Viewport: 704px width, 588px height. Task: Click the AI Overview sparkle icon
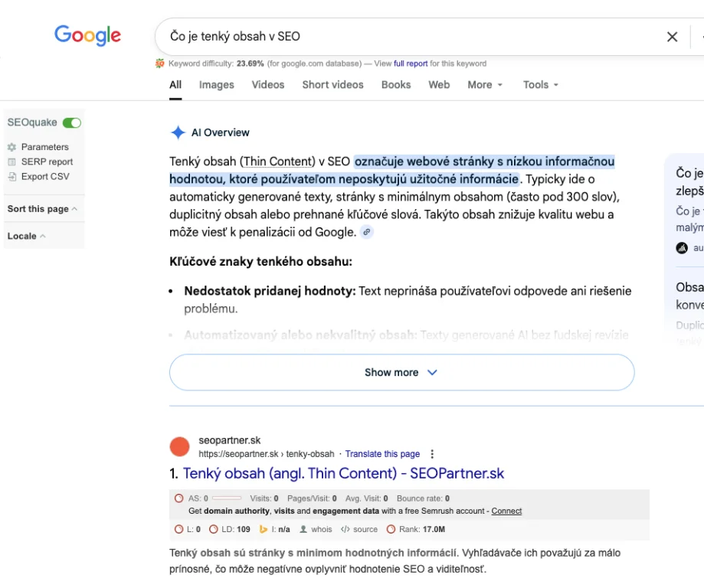(178, 132)
